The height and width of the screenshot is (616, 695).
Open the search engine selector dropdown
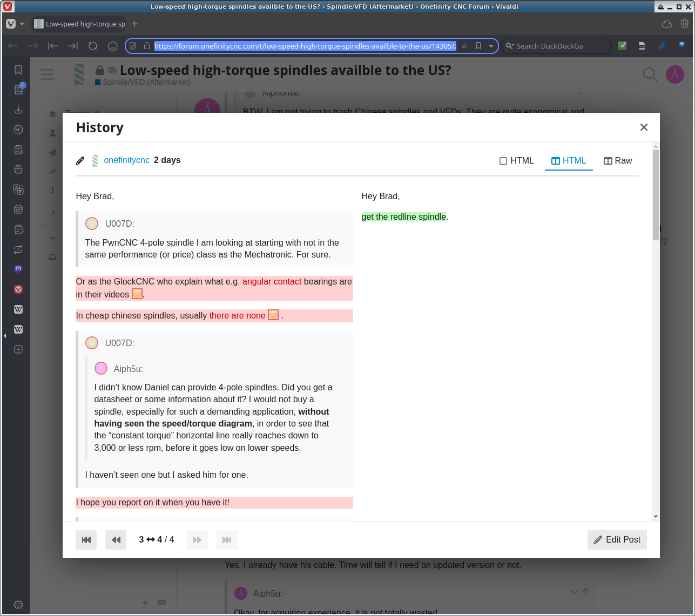click(x=509, y=46)
